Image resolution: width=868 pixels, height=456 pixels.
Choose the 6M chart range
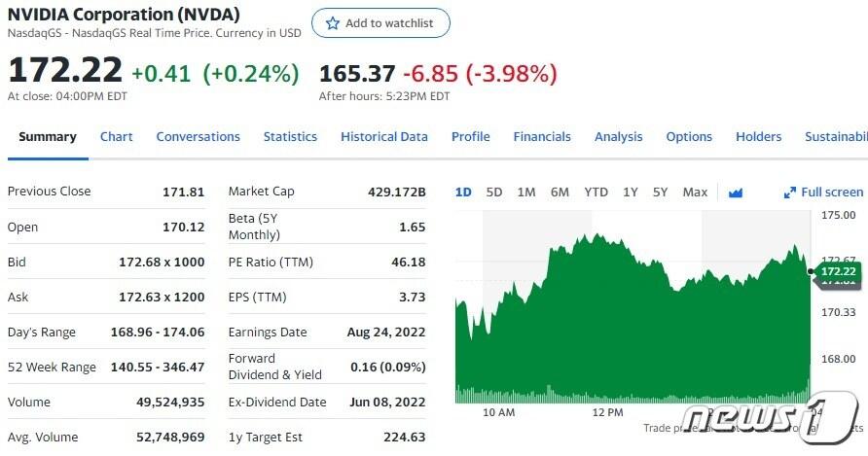point(560,193)
